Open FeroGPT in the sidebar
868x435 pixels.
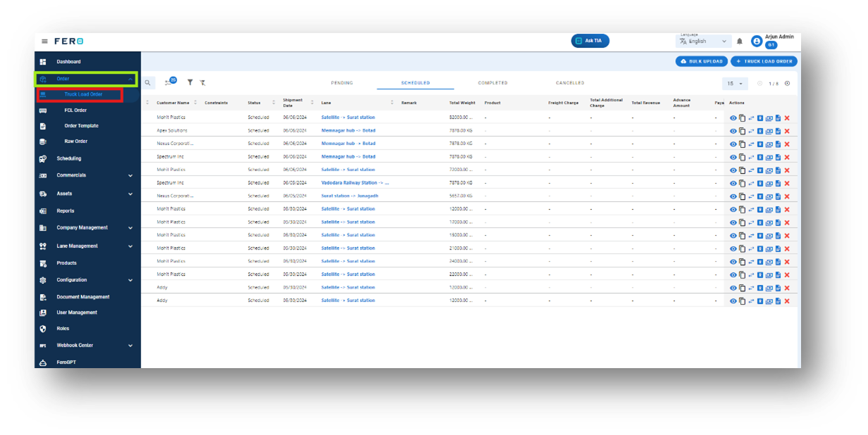(x=66, y=362)
